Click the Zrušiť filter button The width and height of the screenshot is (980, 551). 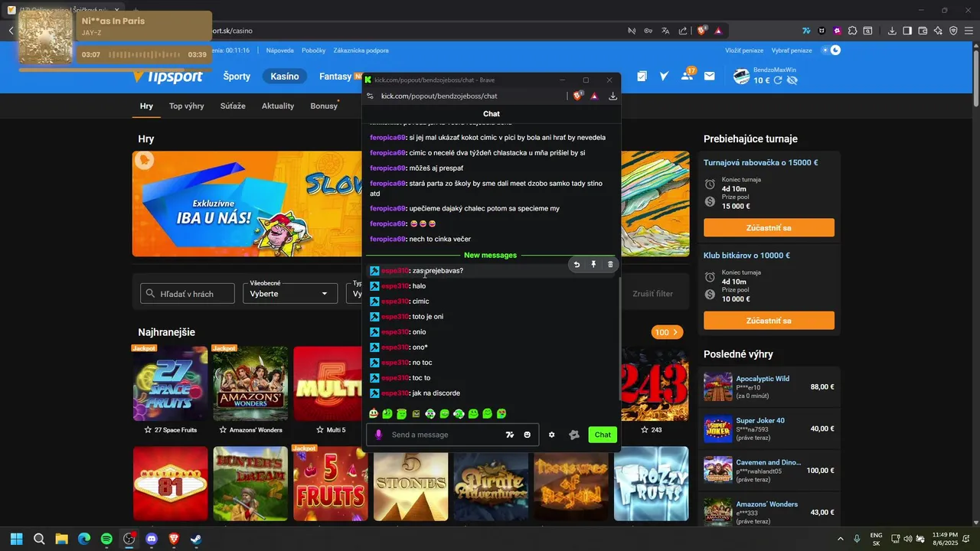coord(653,294)
